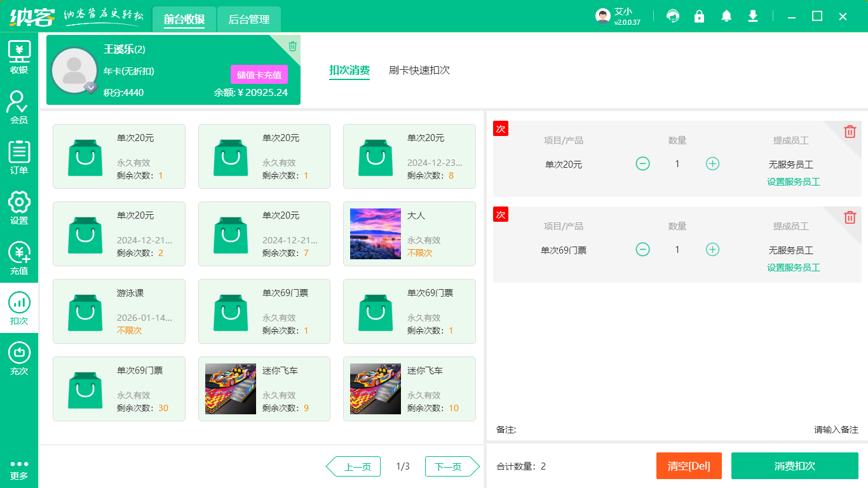
Task: Select 迷你飞车 card with 10 remaining
Action: [x=409, y=389]
